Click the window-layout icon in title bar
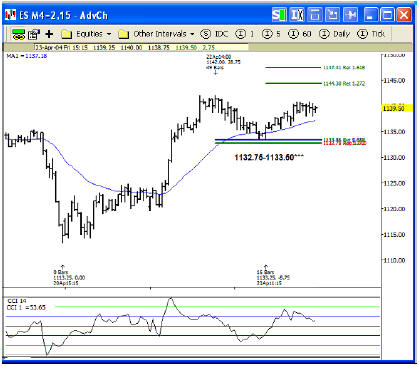 point(315,15)
